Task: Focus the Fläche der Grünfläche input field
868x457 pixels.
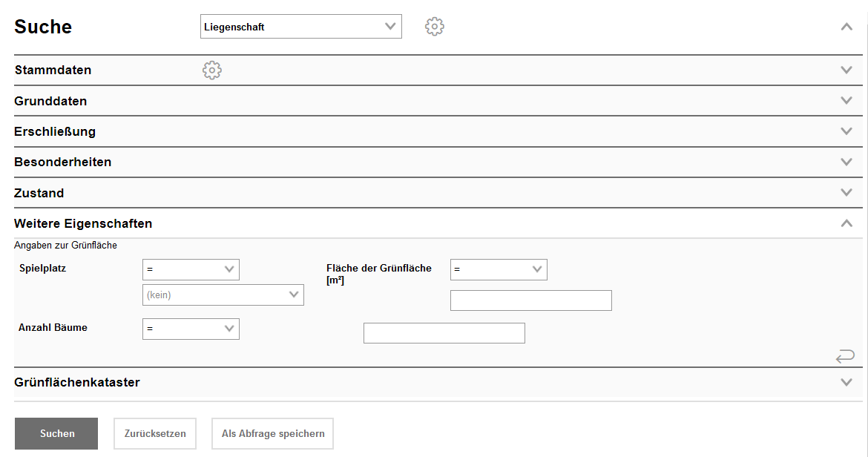Action: click(x=530, y=300)
